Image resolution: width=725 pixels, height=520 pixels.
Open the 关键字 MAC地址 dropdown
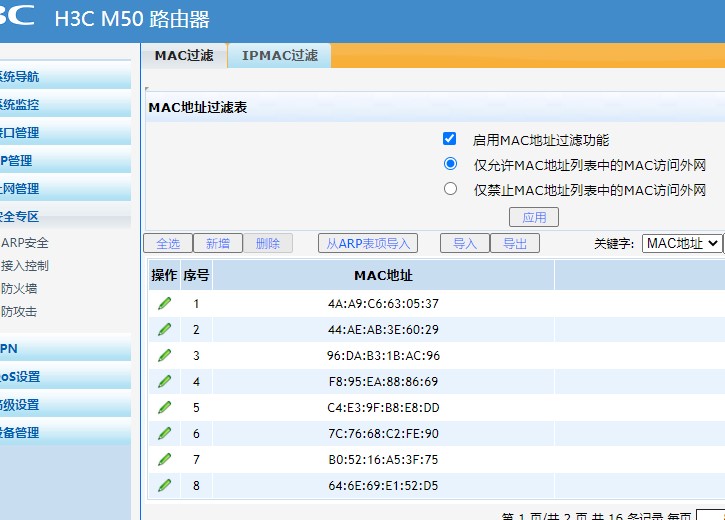click(x=682, y=243)
